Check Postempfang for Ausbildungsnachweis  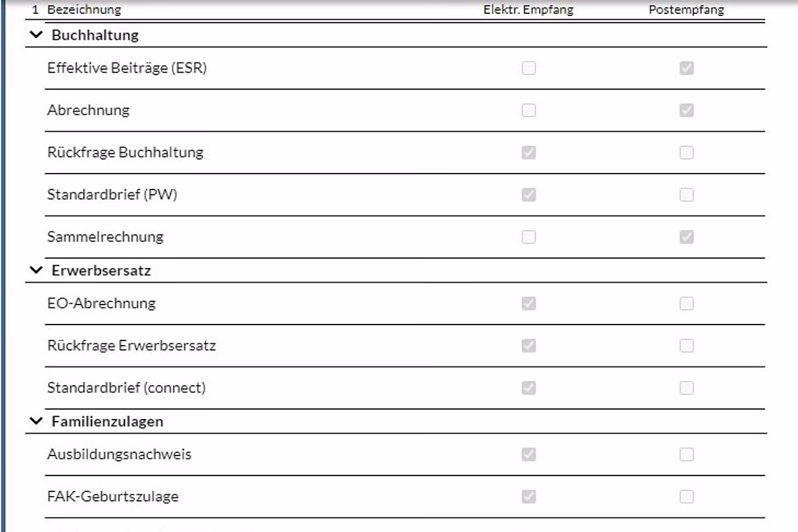pos(686,455)
